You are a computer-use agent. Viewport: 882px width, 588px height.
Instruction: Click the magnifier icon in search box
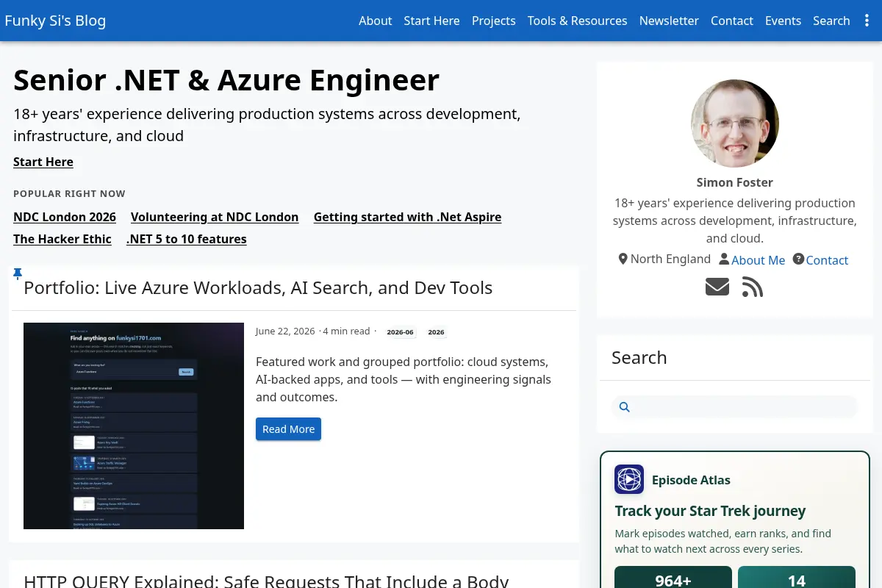pos(625,406)
